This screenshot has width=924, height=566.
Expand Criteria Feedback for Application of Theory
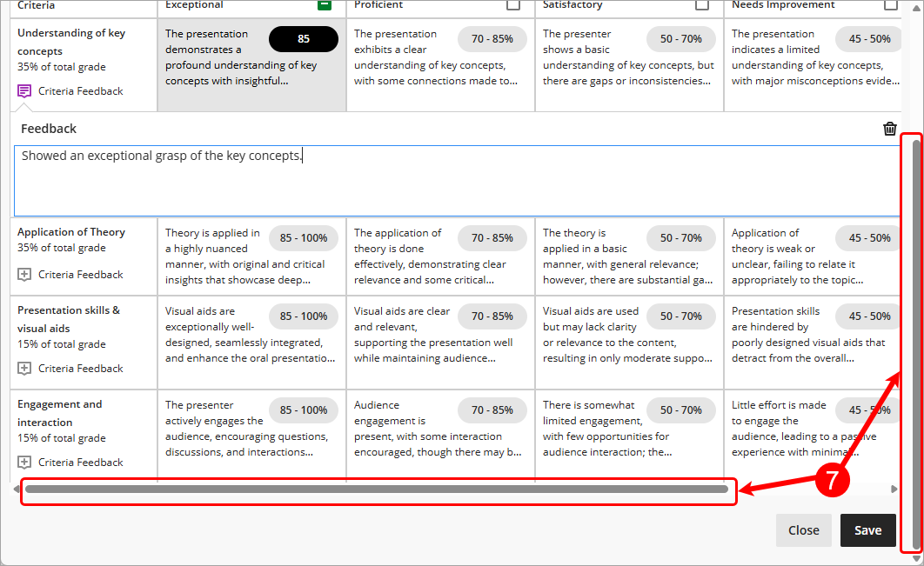tap(70, 275)
